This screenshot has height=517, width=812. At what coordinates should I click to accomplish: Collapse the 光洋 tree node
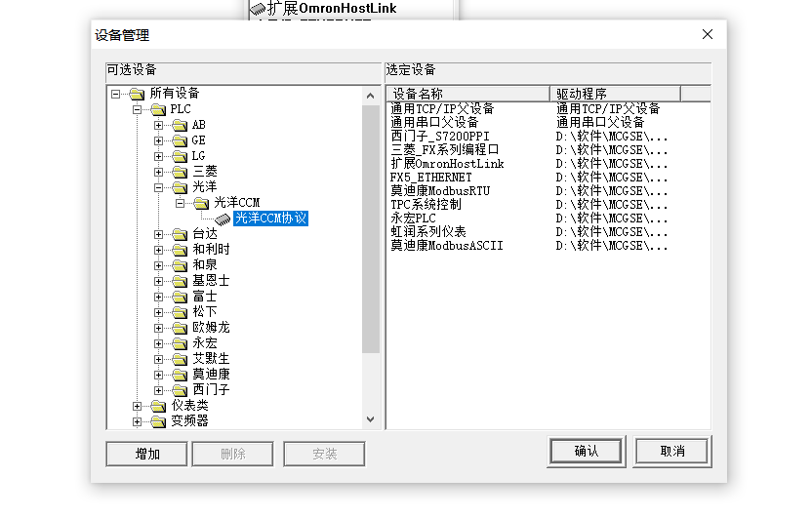click(159, 187)
